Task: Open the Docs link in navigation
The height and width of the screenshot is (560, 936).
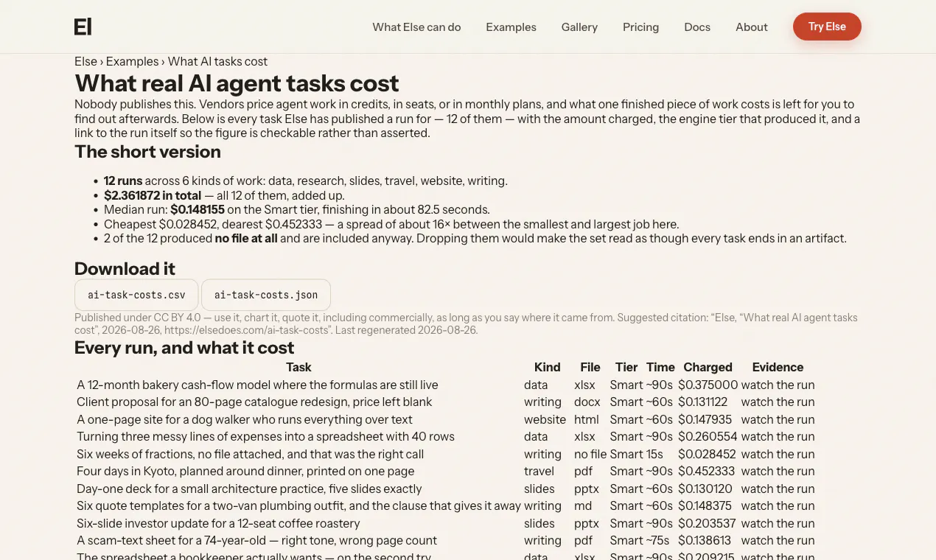Action: (697, 27)
